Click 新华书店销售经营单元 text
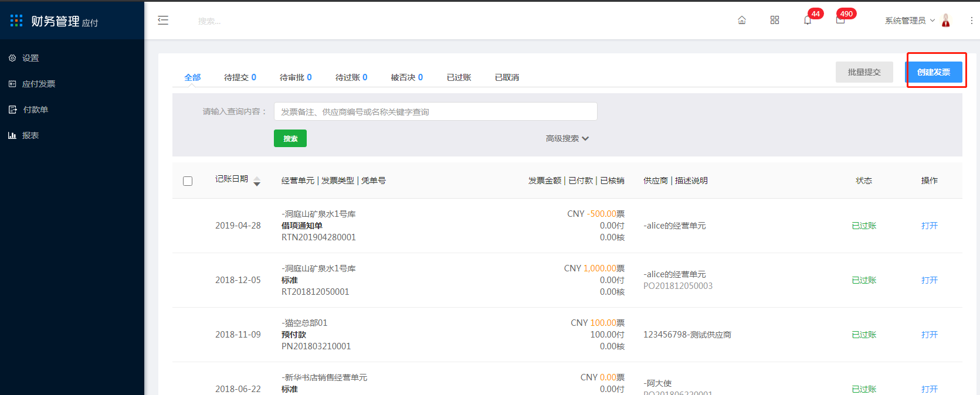The height and width of the screenshot is (395, 980). point(324,377)
